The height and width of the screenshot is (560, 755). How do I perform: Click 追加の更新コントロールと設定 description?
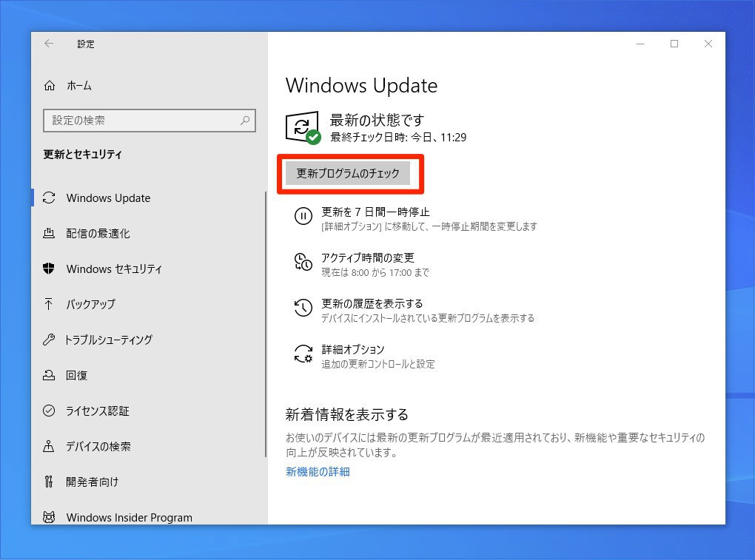pyautogui.click(x=378, y=364)
